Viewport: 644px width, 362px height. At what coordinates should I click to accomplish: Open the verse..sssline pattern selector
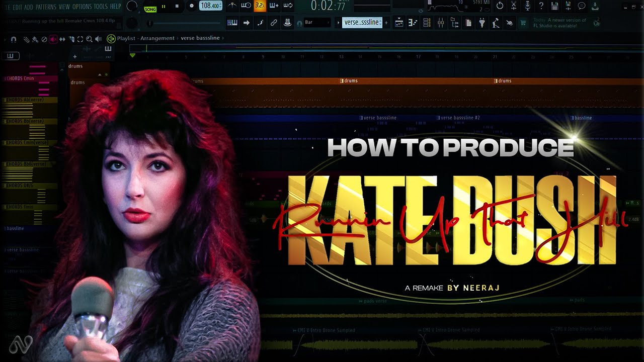coord(362,23)
